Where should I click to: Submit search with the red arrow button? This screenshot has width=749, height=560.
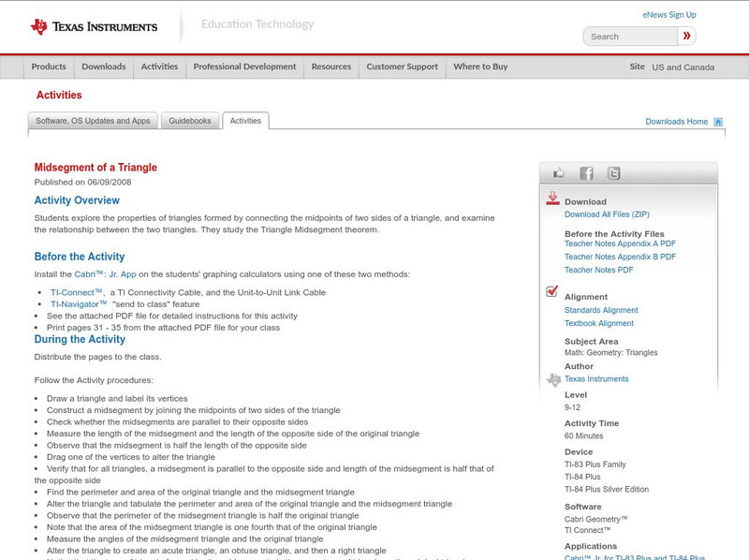[x=686, y=37]
